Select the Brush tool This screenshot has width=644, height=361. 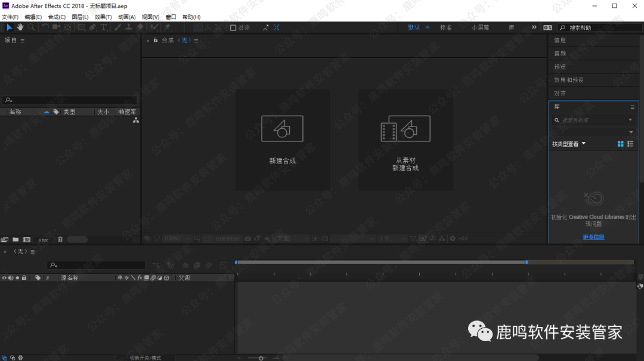117,27
